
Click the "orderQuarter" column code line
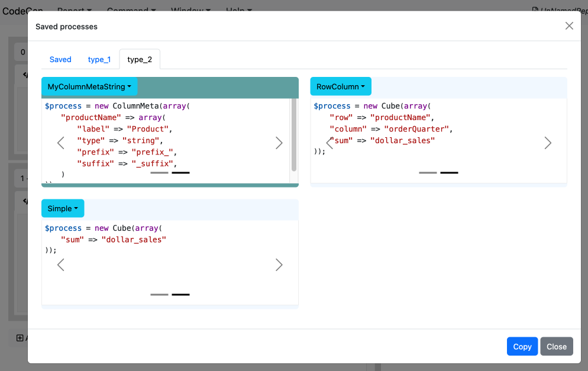pyautogui.click(x=391, y=129)
